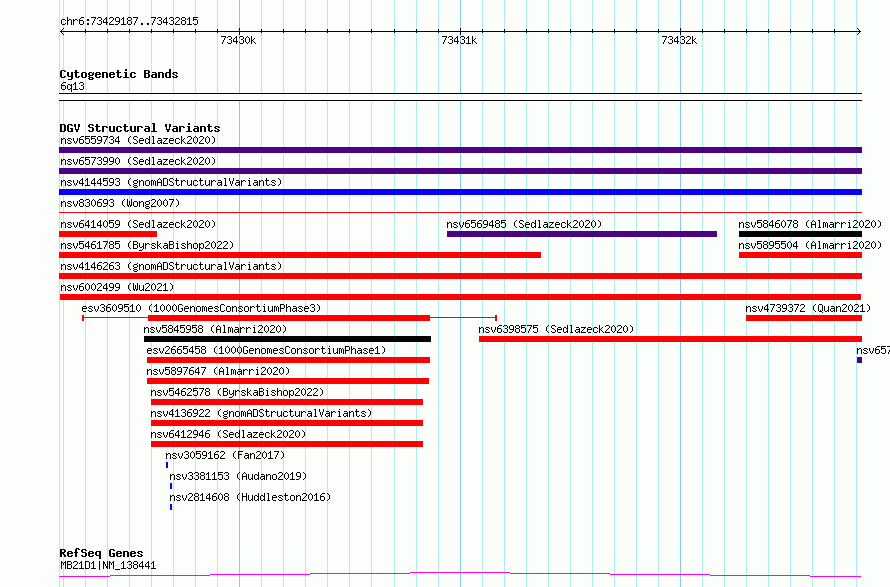Image resolution: width=890 pixels, height=587 pixels.
Task: Open nsv4144593 (gnomADStructuralVariants) label
Action: (x=171, y=182)
